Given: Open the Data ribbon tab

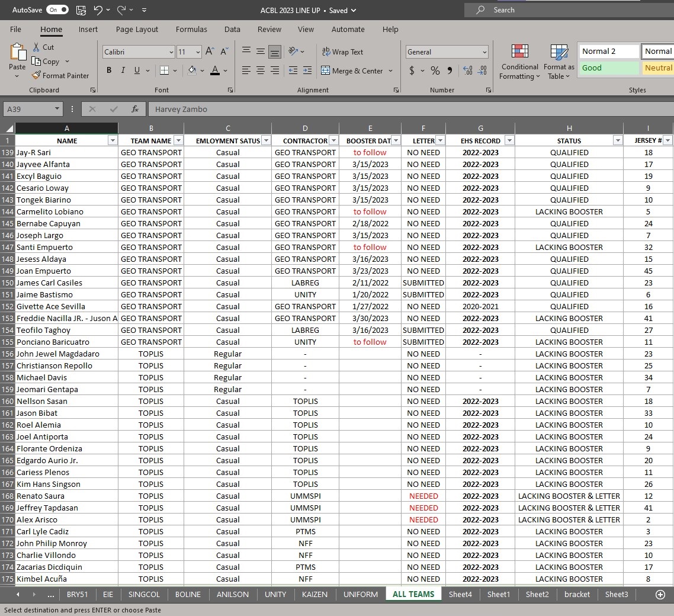Looking at the screenshot, I should point(232,29).
